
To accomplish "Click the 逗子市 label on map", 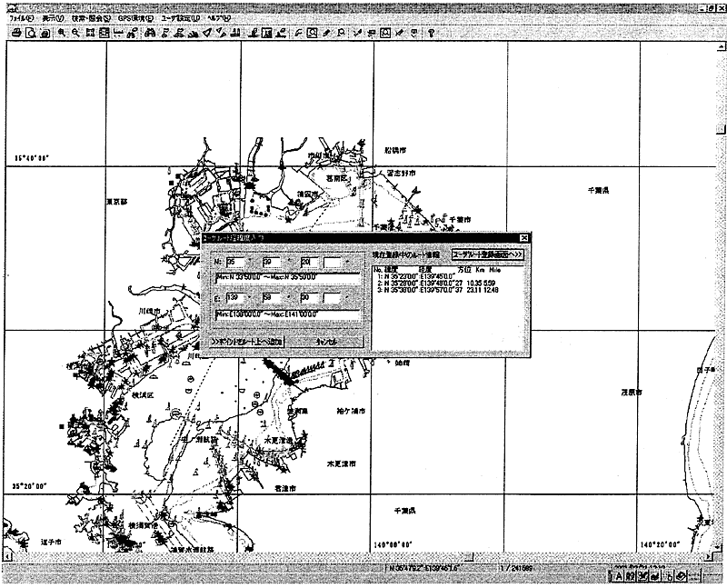I will [x=51, y=542].
